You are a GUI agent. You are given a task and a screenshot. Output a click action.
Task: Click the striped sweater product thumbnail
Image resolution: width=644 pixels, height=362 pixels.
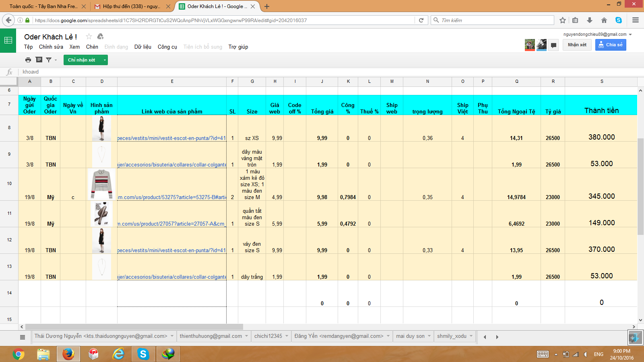(x=101, y=184)
